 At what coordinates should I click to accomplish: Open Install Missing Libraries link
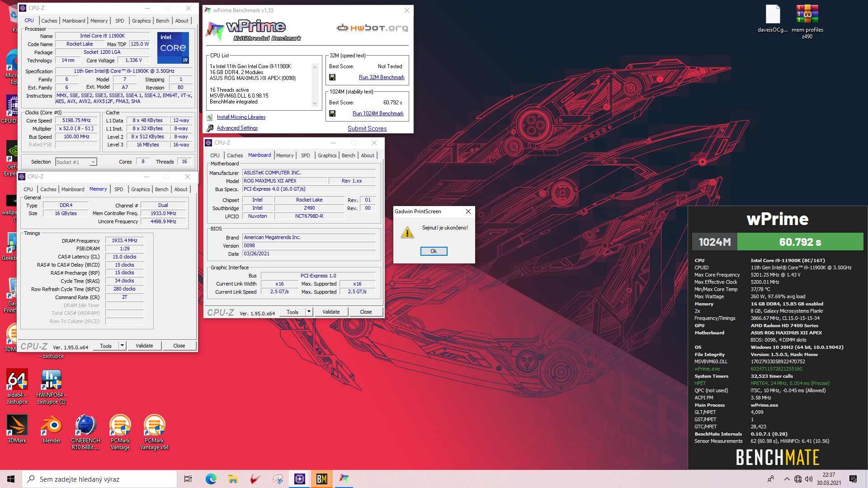pyautogui.click(x=241, y=117)
